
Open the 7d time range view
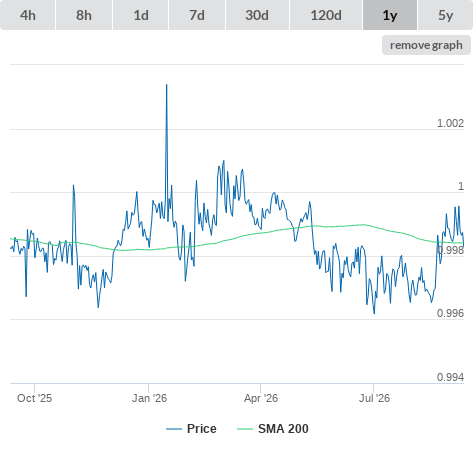coord(197,15)
